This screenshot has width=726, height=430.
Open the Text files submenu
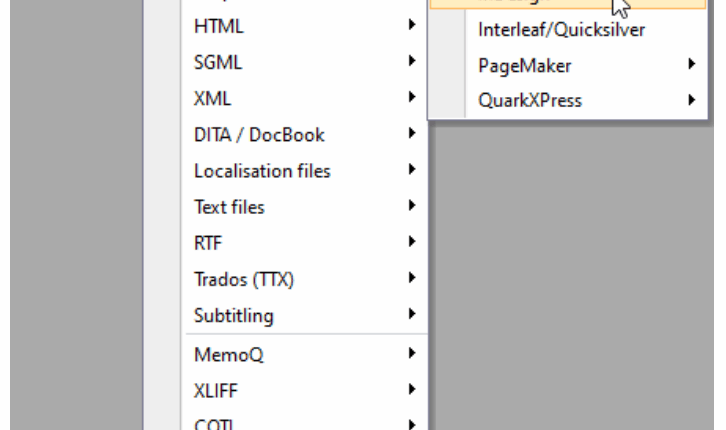click(305, 207)
